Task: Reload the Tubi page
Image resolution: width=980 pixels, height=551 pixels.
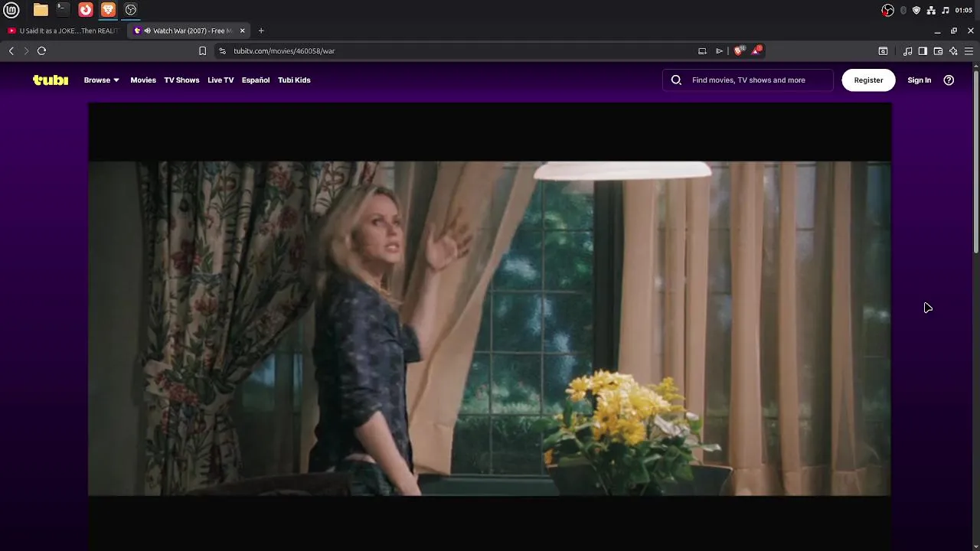Action: coord(42,51)
